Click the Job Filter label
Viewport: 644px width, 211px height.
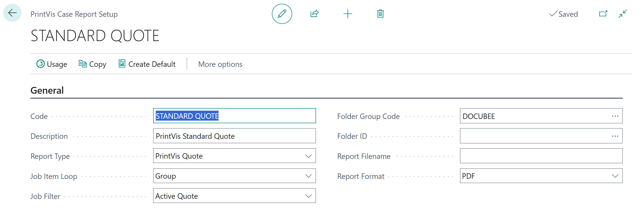point(45,196)
